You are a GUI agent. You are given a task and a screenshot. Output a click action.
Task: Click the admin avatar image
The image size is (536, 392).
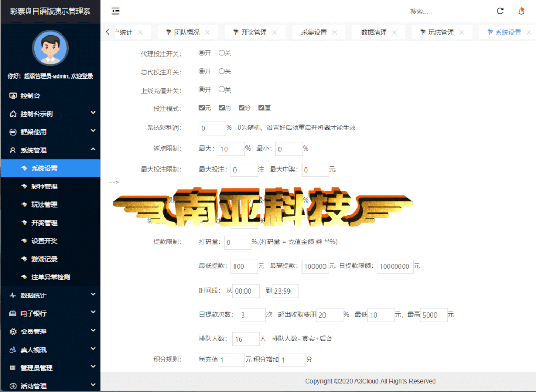click(x=50, y=48)
